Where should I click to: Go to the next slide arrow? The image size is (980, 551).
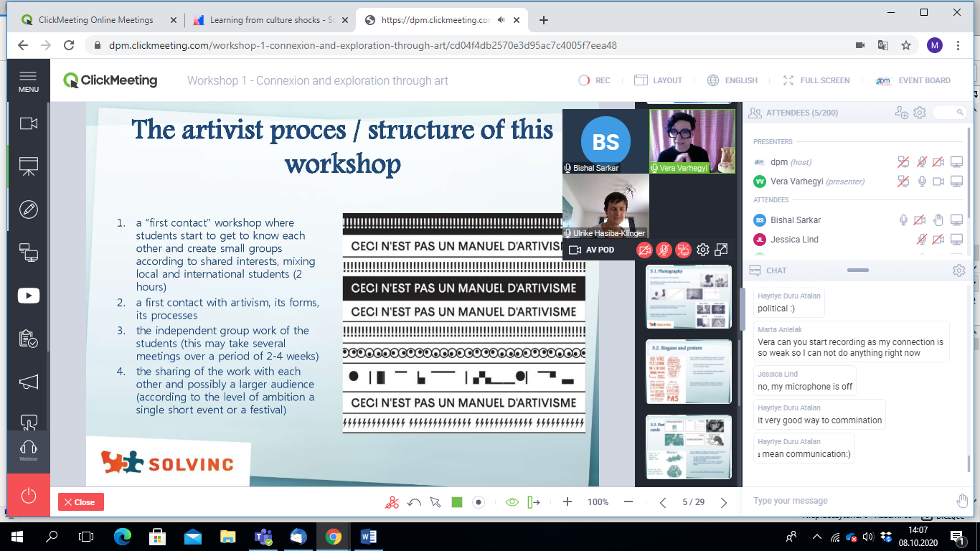tap(724, 502)
